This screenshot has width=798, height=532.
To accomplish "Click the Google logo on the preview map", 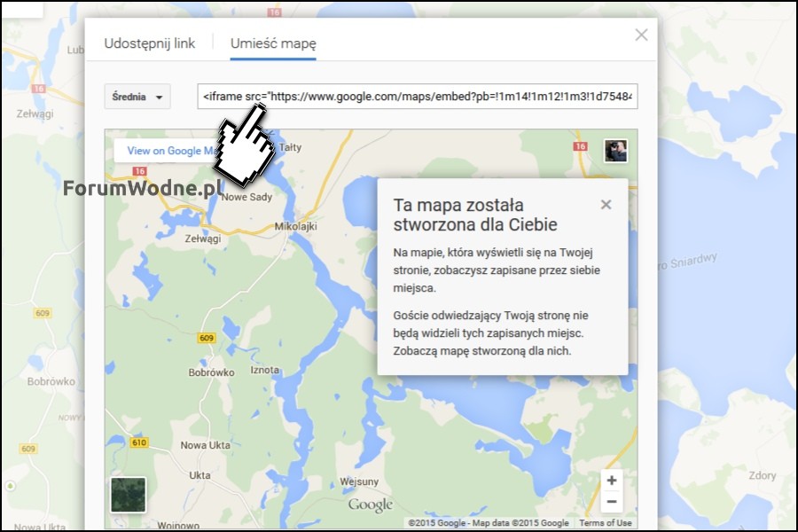I will point(371,505).
